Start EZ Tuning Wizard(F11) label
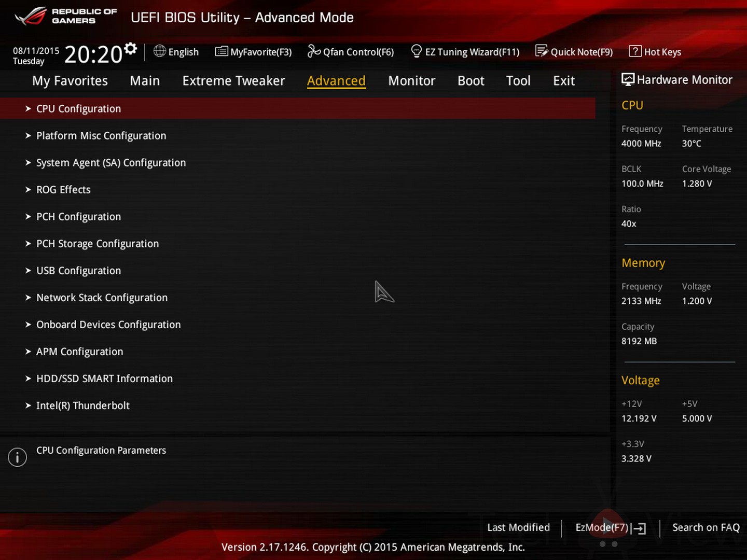This screenshot has height=560, width=747. tap(472, 52)
